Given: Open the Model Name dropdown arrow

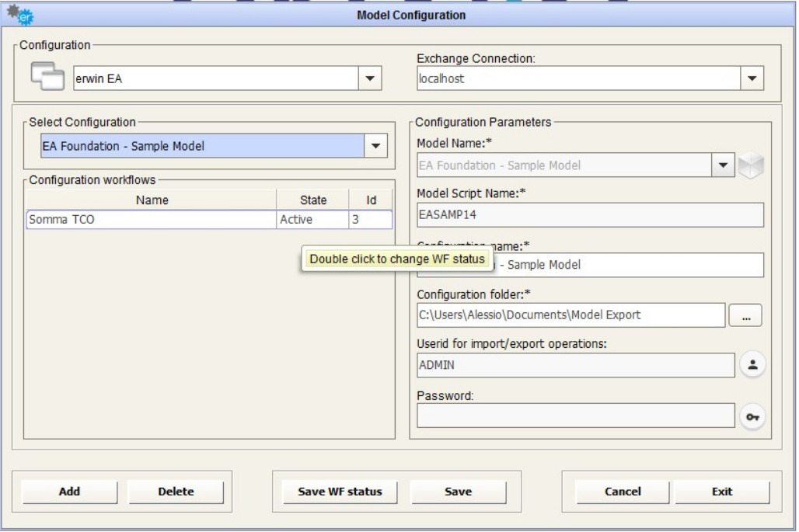Looking at the screenshot, I should click(x=724, y=165).
